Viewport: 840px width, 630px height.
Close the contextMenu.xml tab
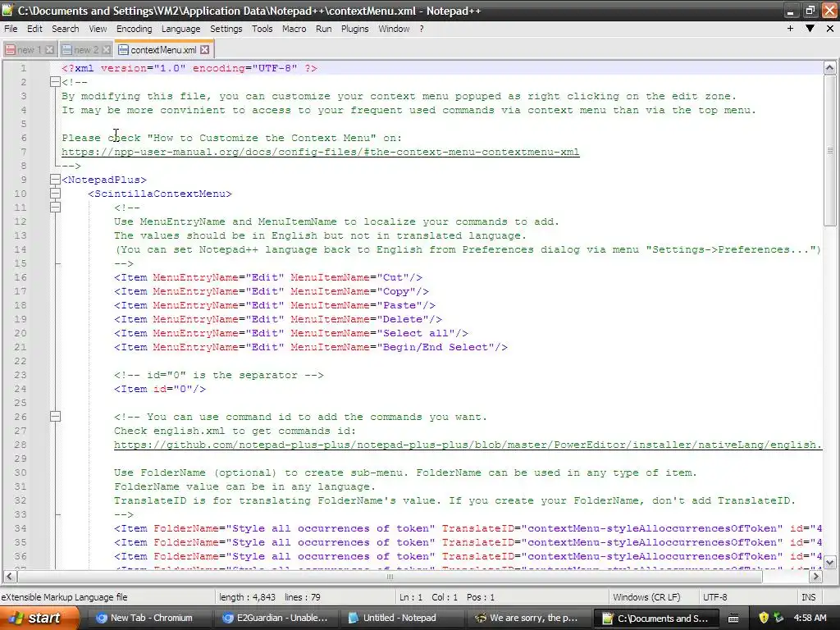coord(204,50)
